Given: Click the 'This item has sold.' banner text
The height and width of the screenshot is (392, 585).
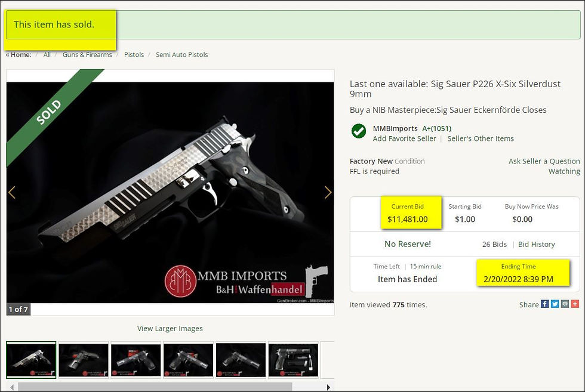Looking at the screenshot, I should (x=54, y=24).
